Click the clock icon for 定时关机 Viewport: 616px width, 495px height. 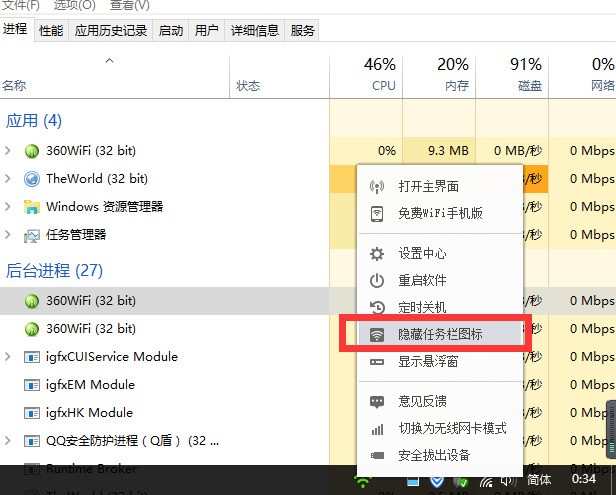tap(377, 307)
